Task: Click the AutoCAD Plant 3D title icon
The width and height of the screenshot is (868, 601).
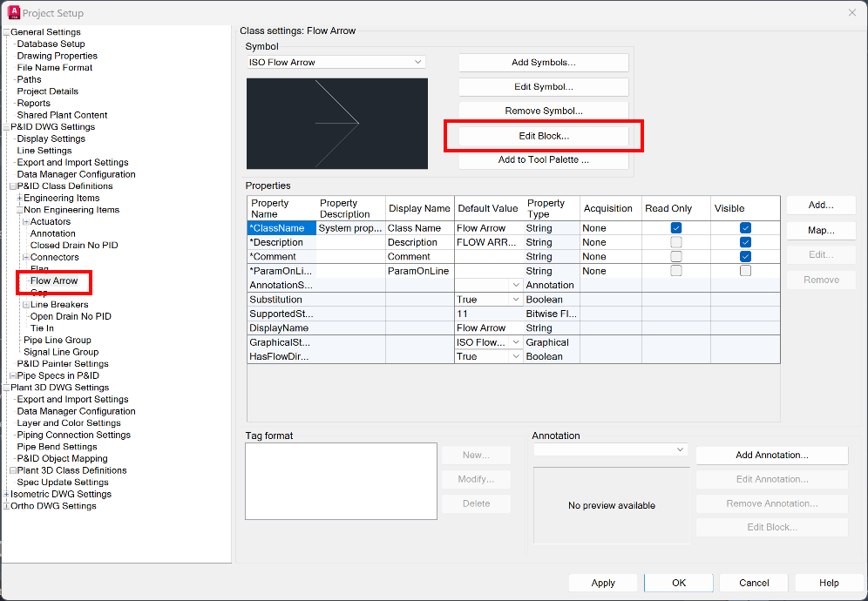Action: click(15, 12)
